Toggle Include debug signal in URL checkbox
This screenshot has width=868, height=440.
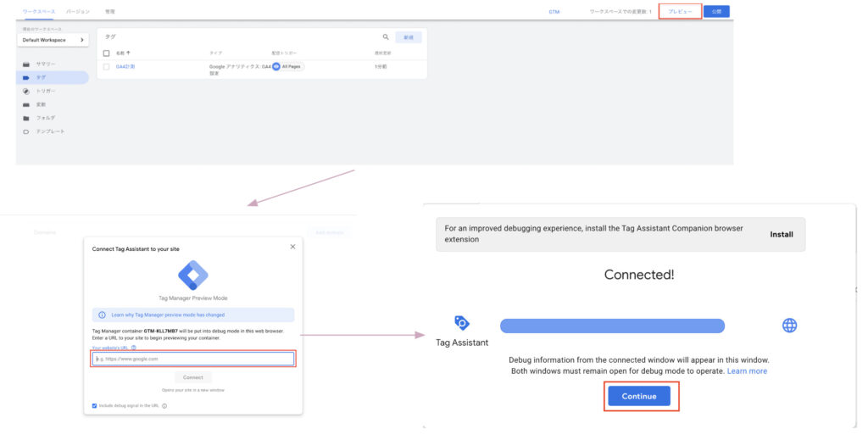tap(94, 406)
